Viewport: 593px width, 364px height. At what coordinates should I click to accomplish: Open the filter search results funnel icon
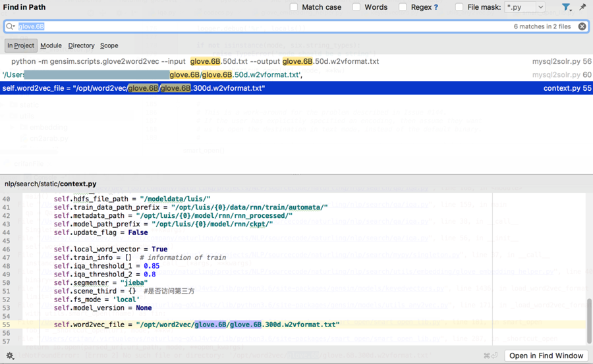[565, 7]
